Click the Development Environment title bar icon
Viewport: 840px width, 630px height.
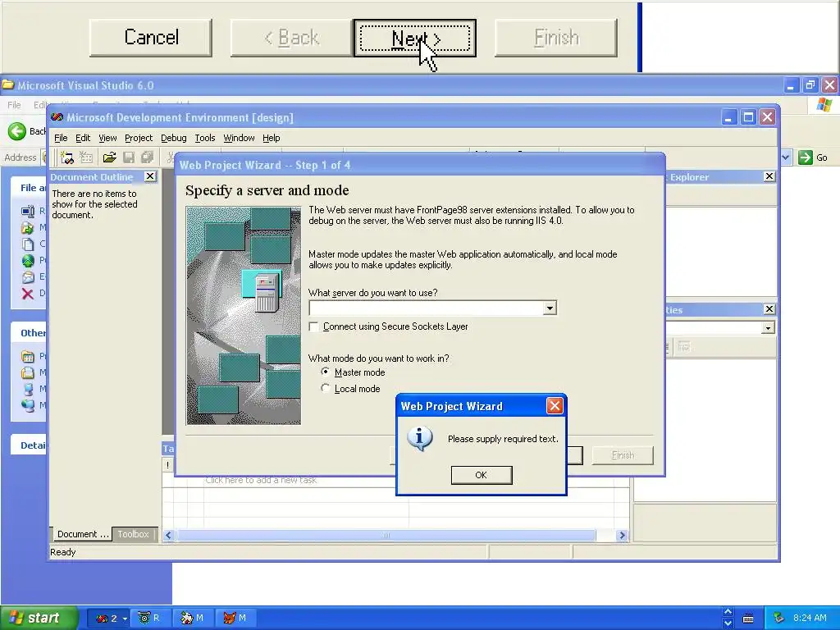coord(57,117)
